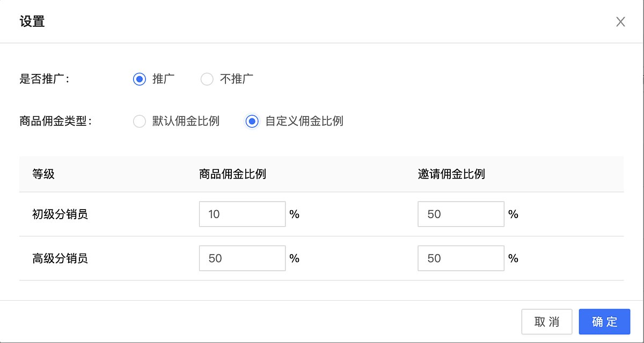The height and width of the screenshot is (343, 644).
Task: Close the 设置 dialog with the X icon
Action: pyautogui.click(x=620, y=22)
